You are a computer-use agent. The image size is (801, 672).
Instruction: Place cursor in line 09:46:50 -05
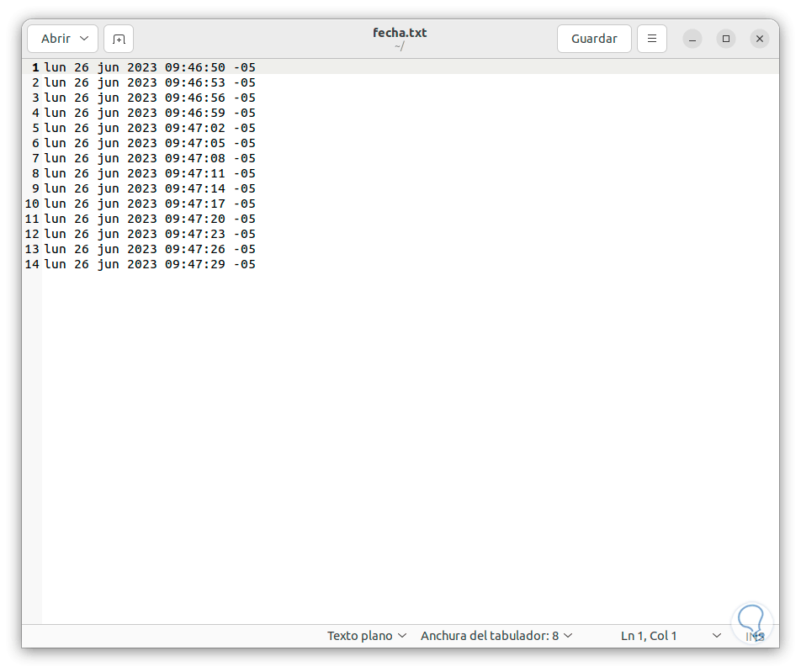pos(150,67)
